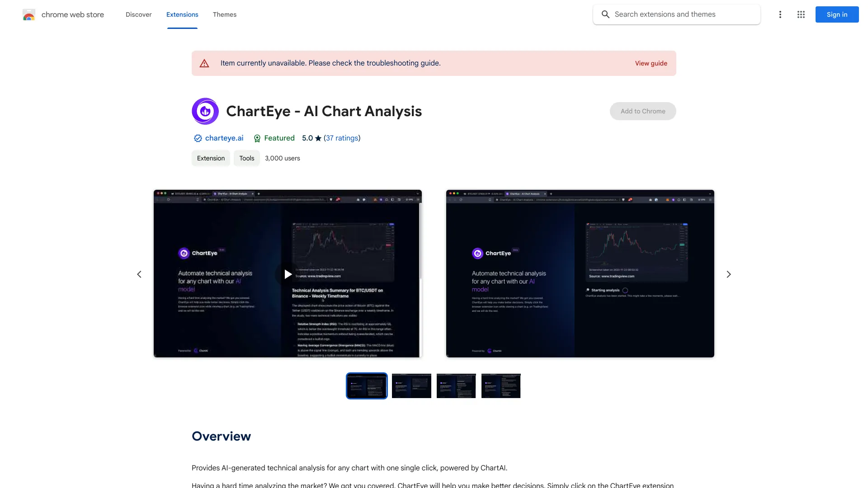
Task: Click the View guide link for troubleshooting
Action: [x=651, y=63]
